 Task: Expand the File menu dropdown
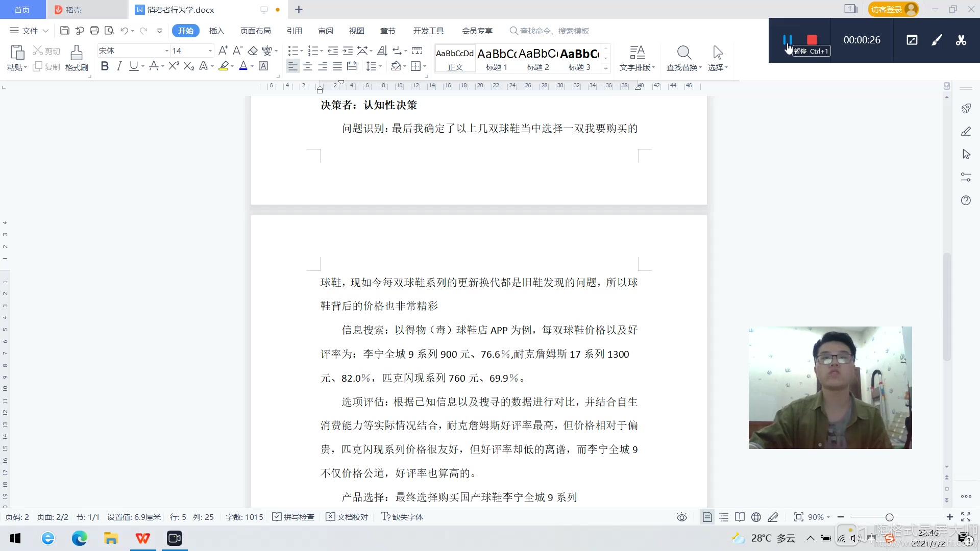coord(29,31)
